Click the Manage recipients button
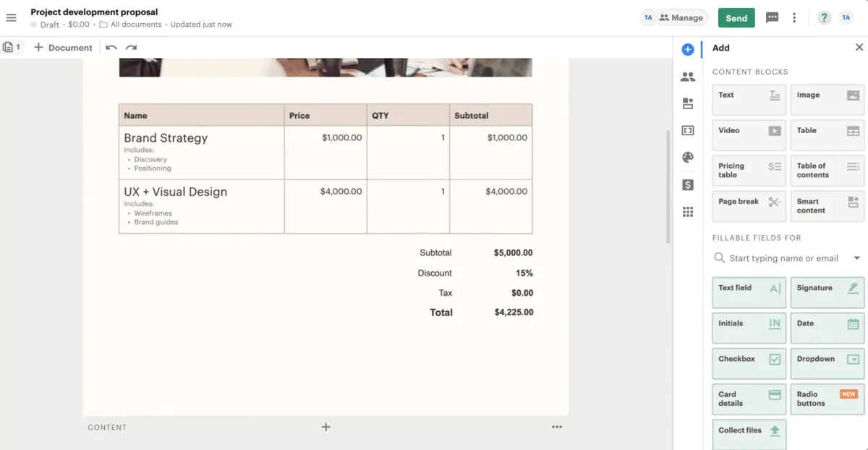 click(x=681, y=18)
